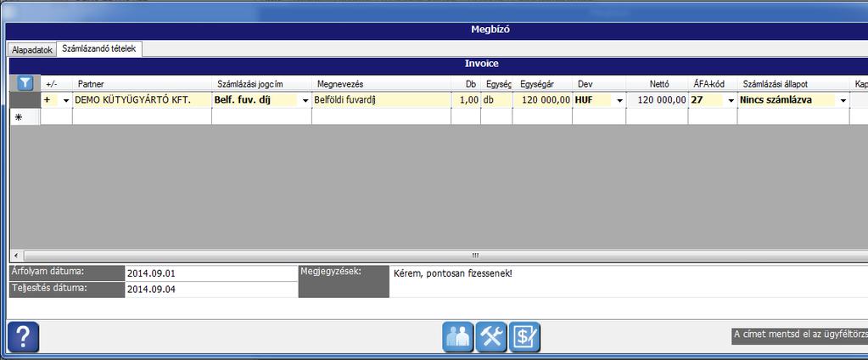Screen dimensions: 868x360
Task: Click the 120 000,00 Nettó cell
Action: click(657, 100)
